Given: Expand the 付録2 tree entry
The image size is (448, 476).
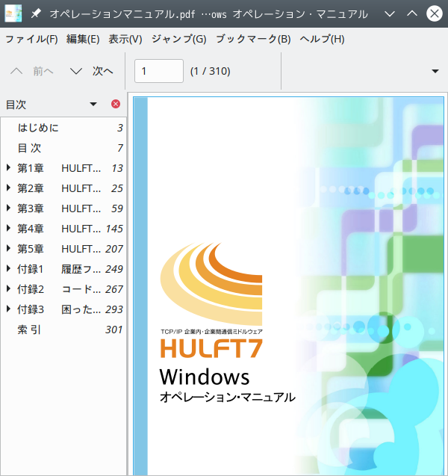Looking at the screenshot, I should tap(8, 288).
